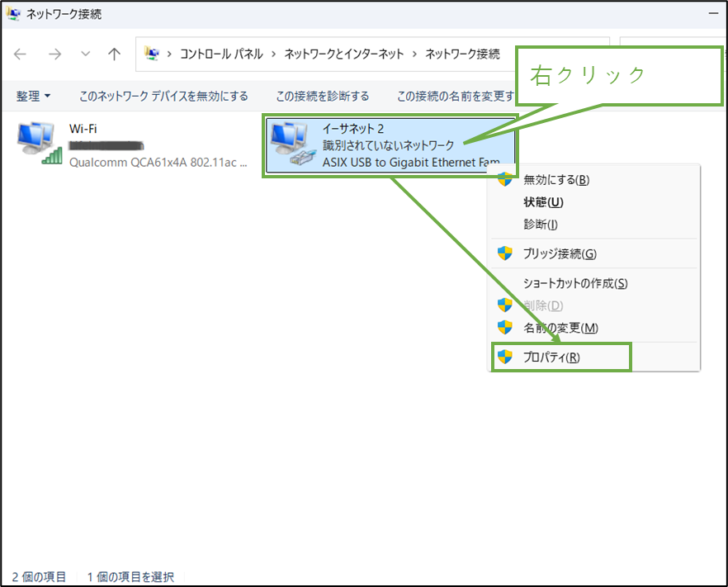The width and height of the screenshot is (728, 587).
Task: Choose 名前の変更(M) from context menu
Action: (594, 328)
